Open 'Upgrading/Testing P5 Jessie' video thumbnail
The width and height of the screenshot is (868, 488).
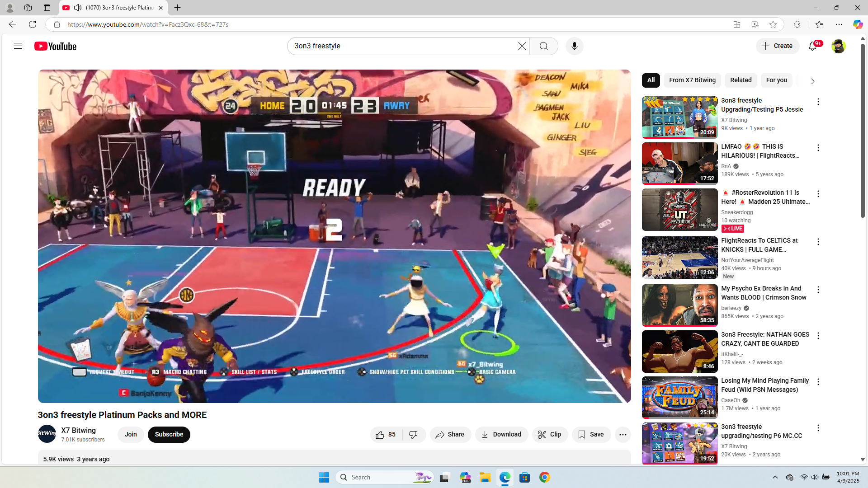(679, 117)
